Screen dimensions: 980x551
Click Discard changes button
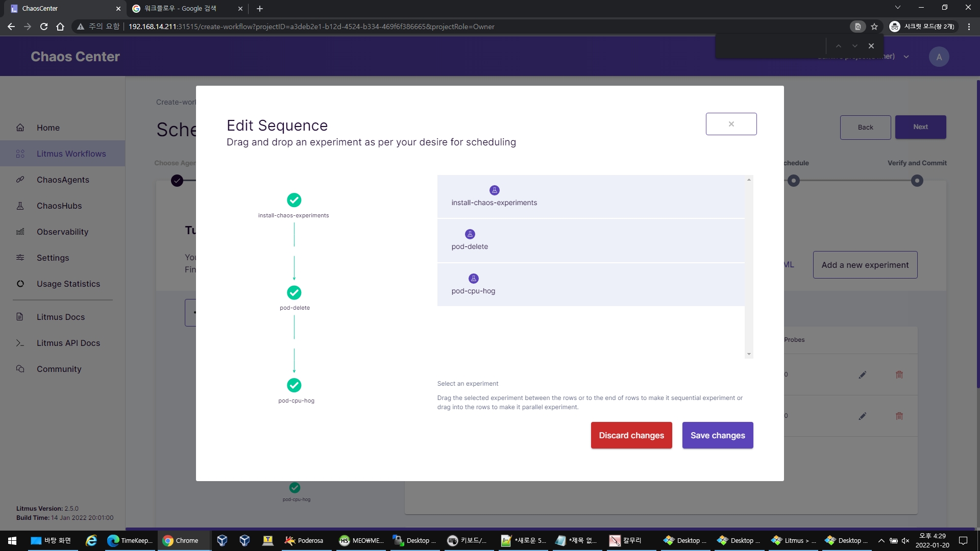click(x=631, y=435)
